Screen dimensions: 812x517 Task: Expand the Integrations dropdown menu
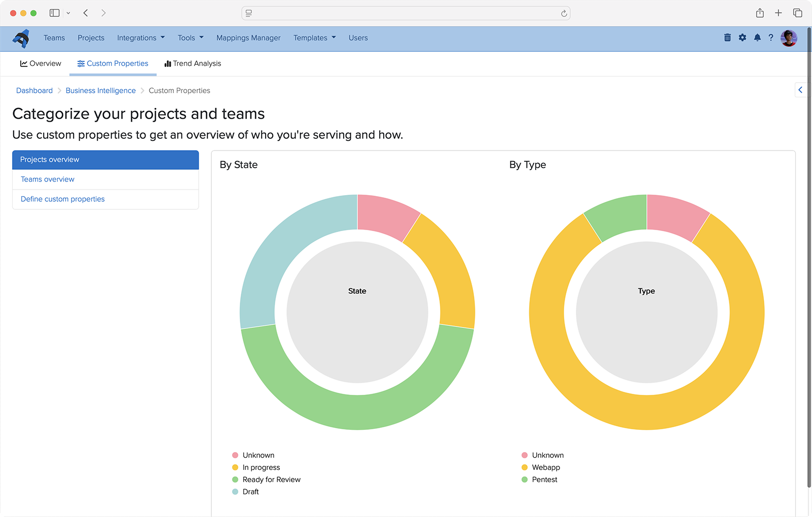pyautogui.click(x=141, y=38)
